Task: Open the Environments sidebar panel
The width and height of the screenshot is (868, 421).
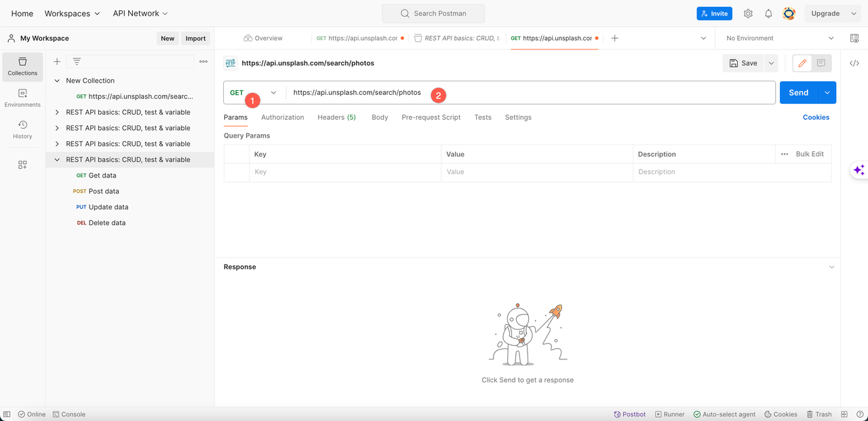Action: coord(22,98)
